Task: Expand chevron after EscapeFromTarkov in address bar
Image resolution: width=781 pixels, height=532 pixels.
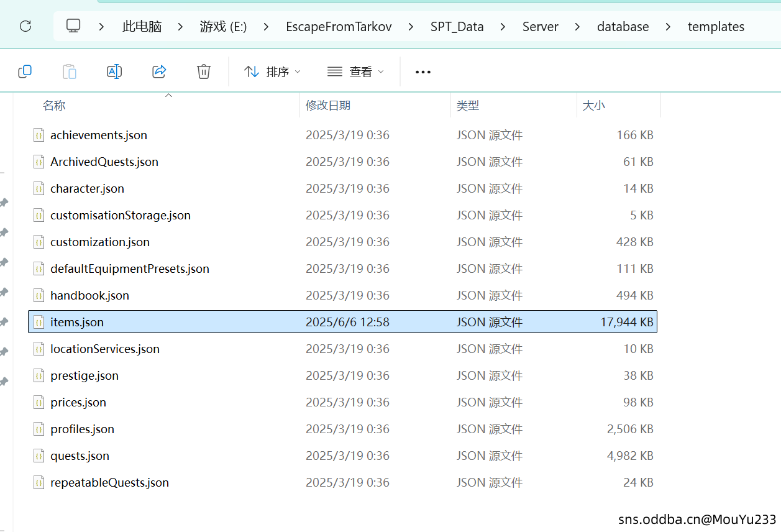Action: (x=411, y=27)
